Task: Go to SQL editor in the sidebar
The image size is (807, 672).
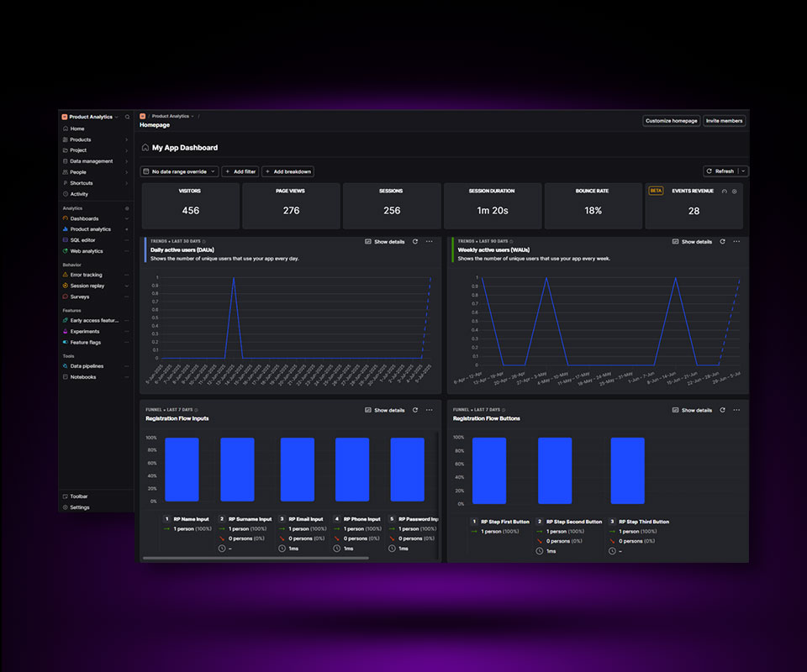Action: tap(82, 240)
